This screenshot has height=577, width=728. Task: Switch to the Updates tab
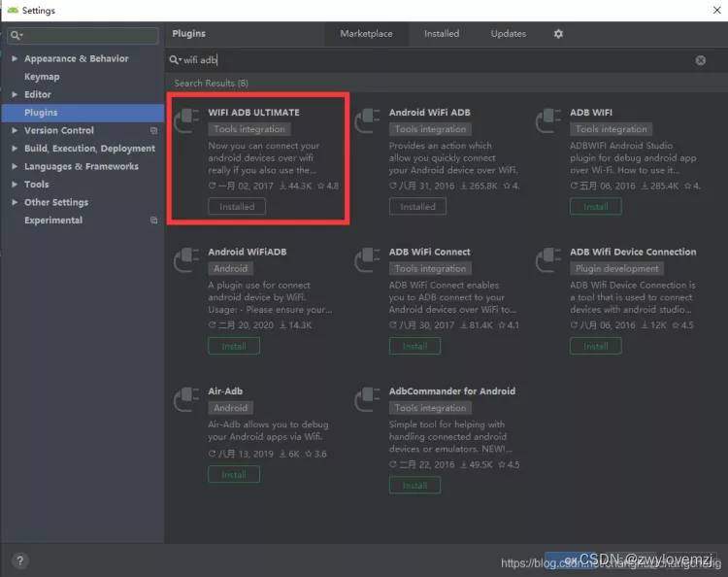click(x=509, y=34)
